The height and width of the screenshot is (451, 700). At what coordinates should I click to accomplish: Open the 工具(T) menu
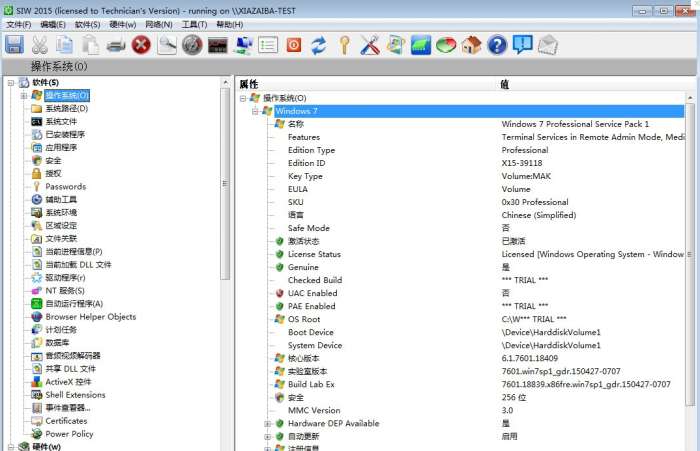click(194, 25)
